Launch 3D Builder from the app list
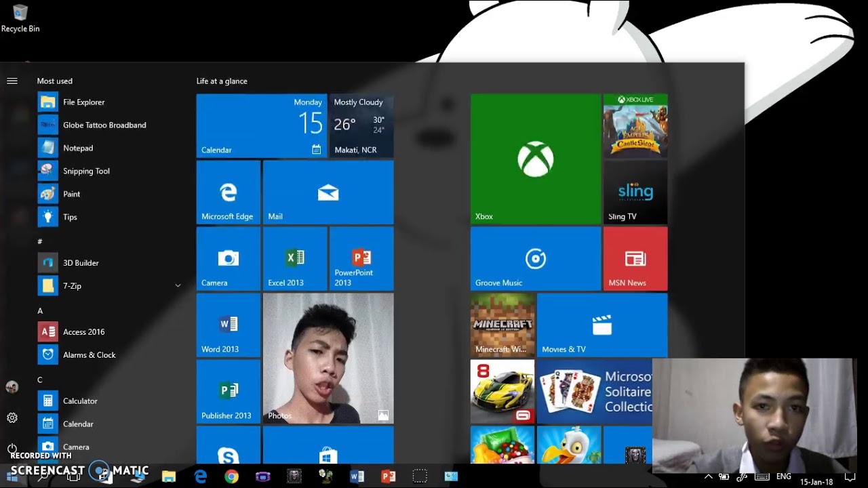The image size is (868, 488). [110, 263]
